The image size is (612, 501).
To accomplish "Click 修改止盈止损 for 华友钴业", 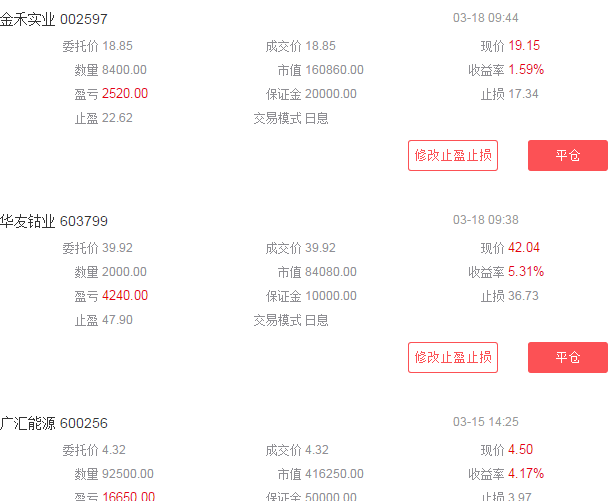I will coord(453,357).
